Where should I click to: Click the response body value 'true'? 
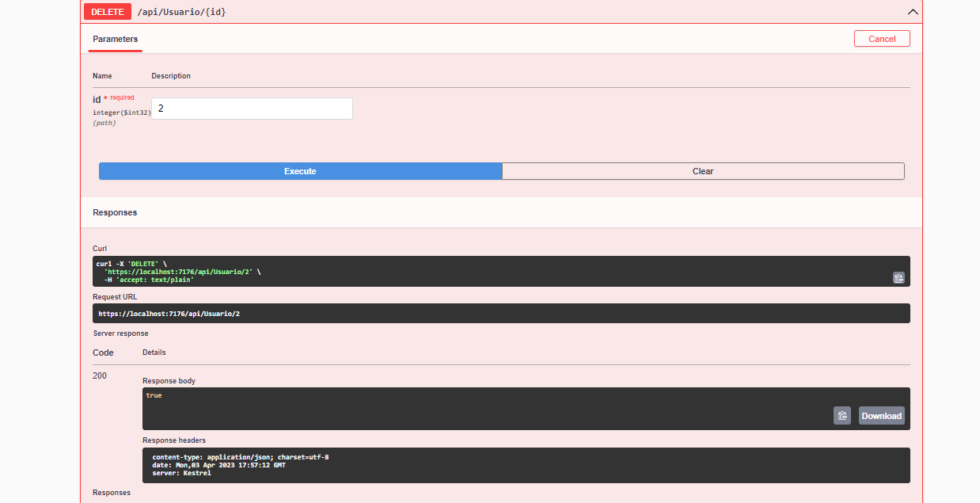click(x=154, y=395)
